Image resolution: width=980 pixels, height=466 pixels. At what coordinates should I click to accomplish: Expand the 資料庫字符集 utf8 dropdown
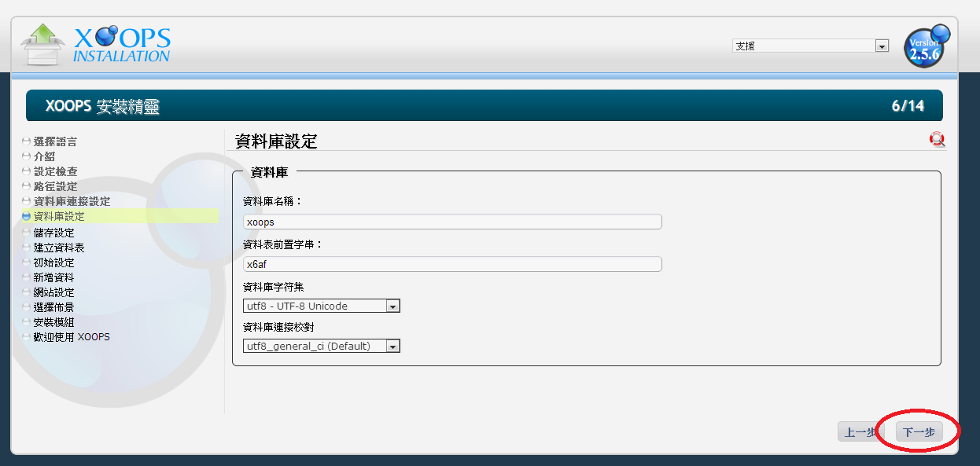click(x=322, y=306)
